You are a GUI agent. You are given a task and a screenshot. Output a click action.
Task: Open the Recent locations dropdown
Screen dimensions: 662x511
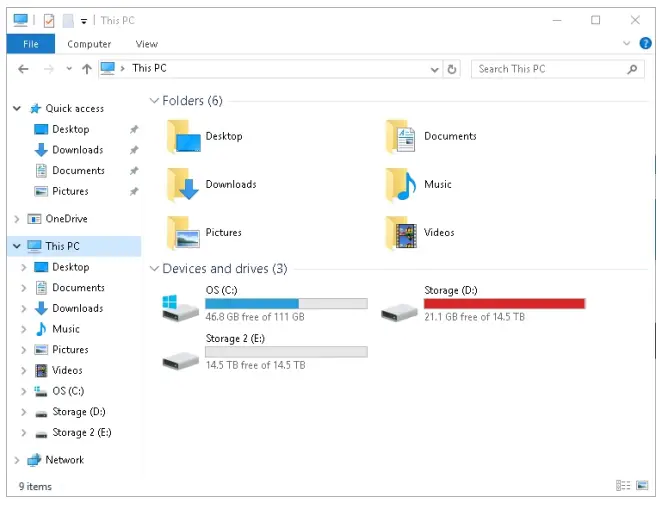point(69,69)
